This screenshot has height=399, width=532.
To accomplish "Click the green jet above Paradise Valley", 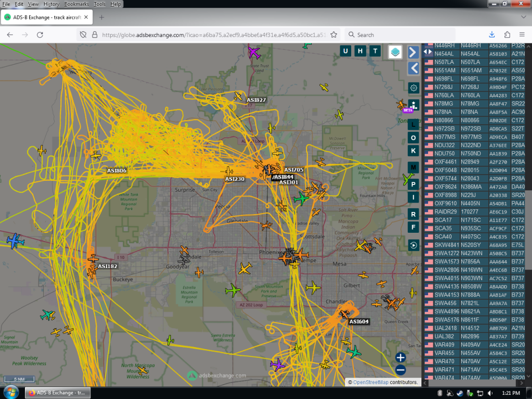I will [301, 198].
